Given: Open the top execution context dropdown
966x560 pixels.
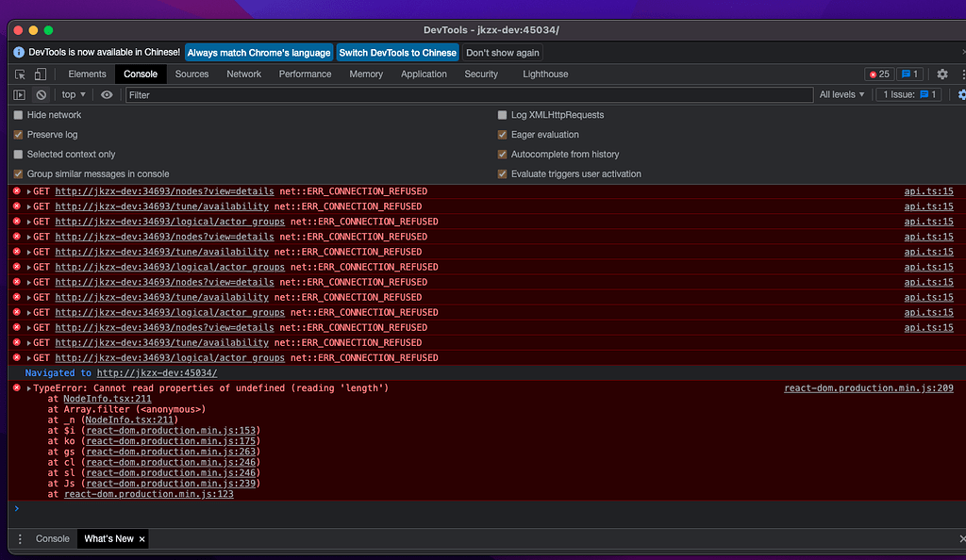Looking at the screenshot, I should (x=73, y=94).
